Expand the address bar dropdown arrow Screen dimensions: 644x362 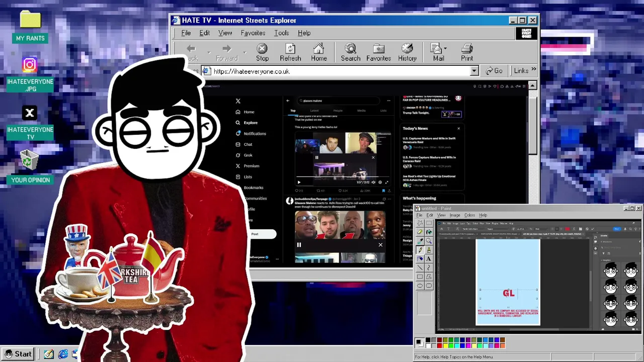474,71
